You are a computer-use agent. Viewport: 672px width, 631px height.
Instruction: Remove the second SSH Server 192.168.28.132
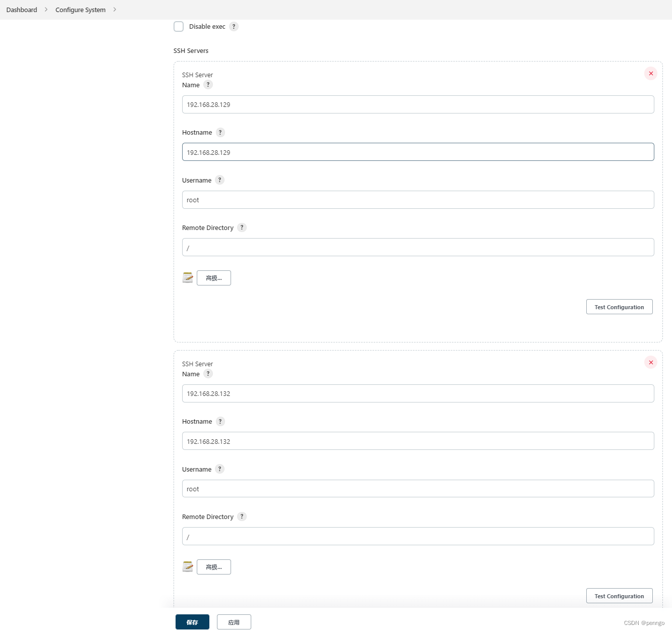tap(651, 362)
